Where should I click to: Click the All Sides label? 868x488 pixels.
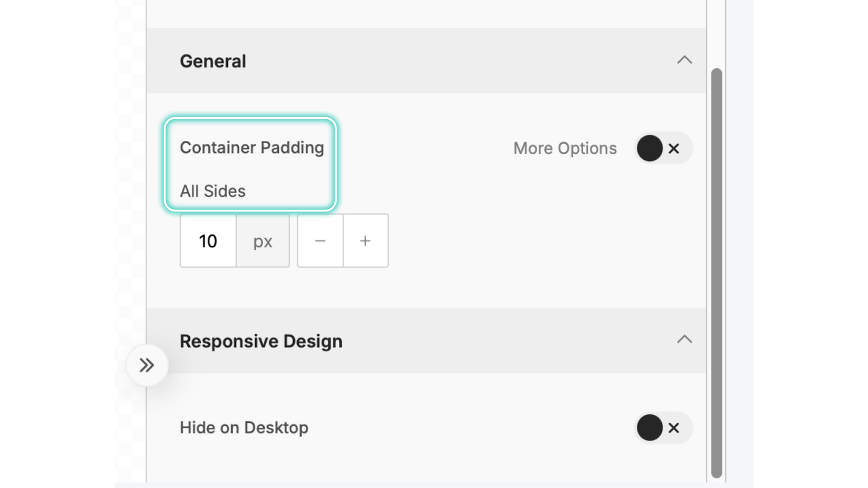click(213, 191)
